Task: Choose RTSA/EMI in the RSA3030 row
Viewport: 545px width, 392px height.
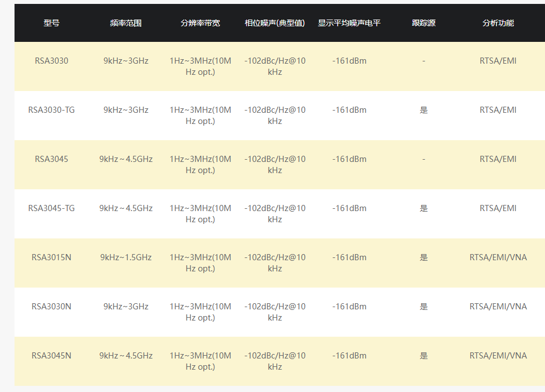Action: click(x=498, y=61)
